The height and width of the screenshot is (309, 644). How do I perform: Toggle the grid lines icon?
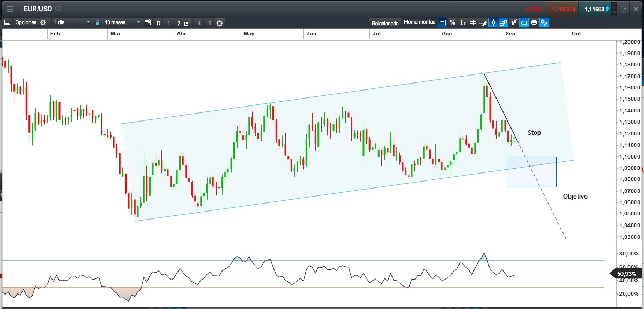click(473, 22)
